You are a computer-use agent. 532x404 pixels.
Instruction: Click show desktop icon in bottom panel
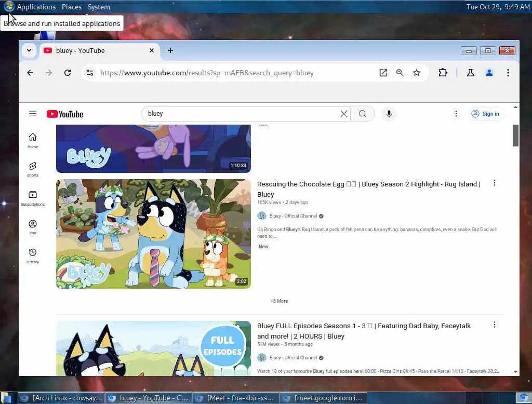tap(6, 398)
